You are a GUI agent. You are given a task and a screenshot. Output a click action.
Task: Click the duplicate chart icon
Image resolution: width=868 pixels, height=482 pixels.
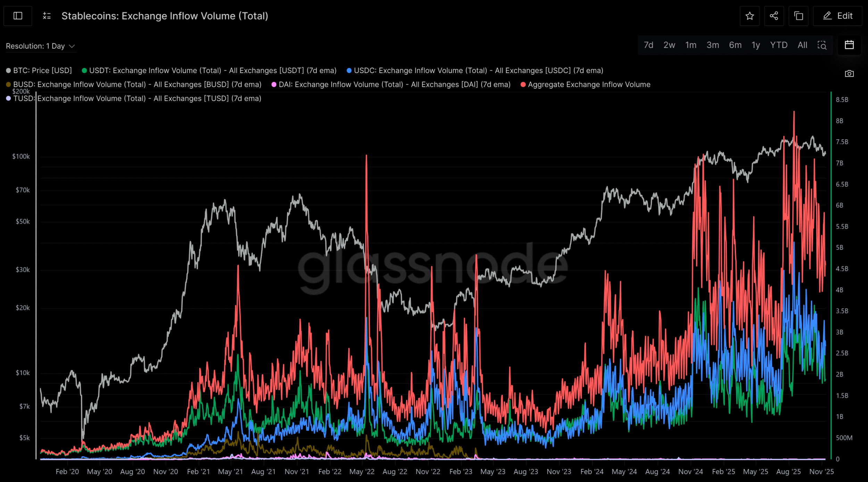(x=799, y=16)
